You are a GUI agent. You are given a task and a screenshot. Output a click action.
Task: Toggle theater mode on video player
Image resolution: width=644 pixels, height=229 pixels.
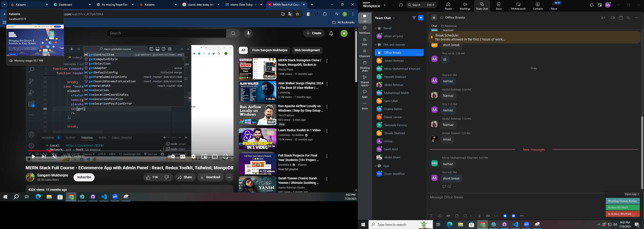click(215, 157)
